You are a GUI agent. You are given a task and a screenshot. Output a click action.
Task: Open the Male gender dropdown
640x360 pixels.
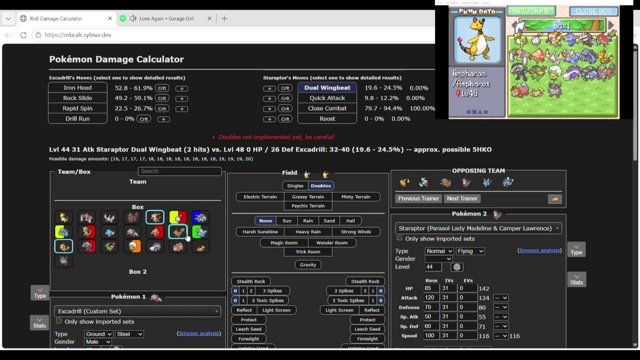click(x=98, y=342)
